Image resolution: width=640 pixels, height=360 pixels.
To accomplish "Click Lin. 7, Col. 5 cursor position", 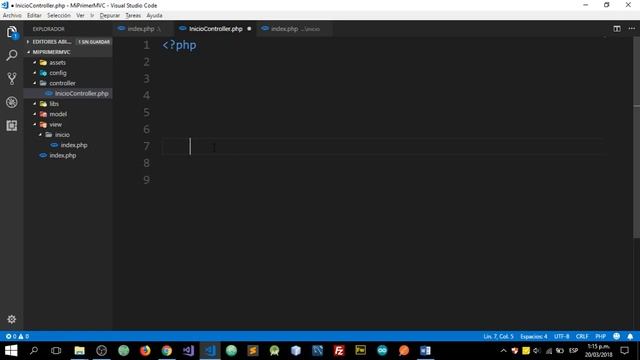I will (x=498, y=336).
